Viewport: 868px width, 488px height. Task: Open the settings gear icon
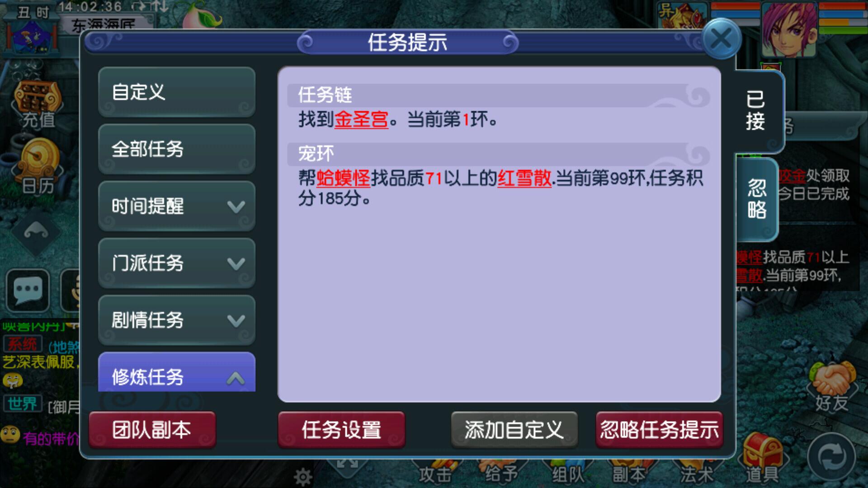click(303, 477)
